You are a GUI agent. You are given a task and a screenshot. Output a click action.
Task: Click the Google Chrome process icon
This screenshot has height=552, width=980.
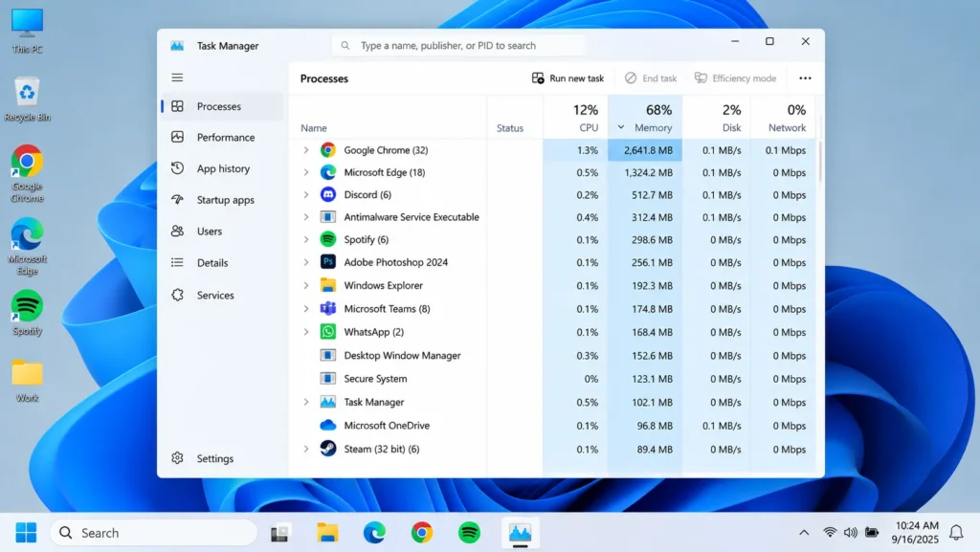(328, 150)
